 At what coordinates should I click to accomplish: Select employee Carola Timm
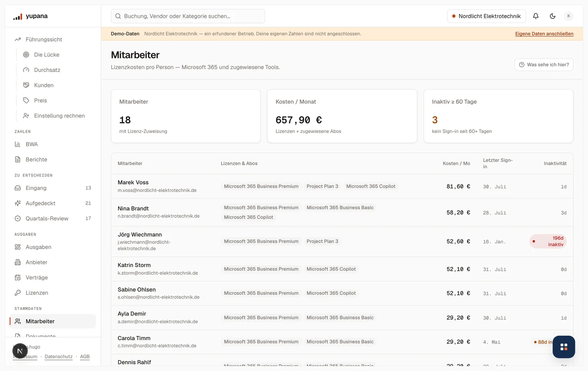click(x=134, y=338)
